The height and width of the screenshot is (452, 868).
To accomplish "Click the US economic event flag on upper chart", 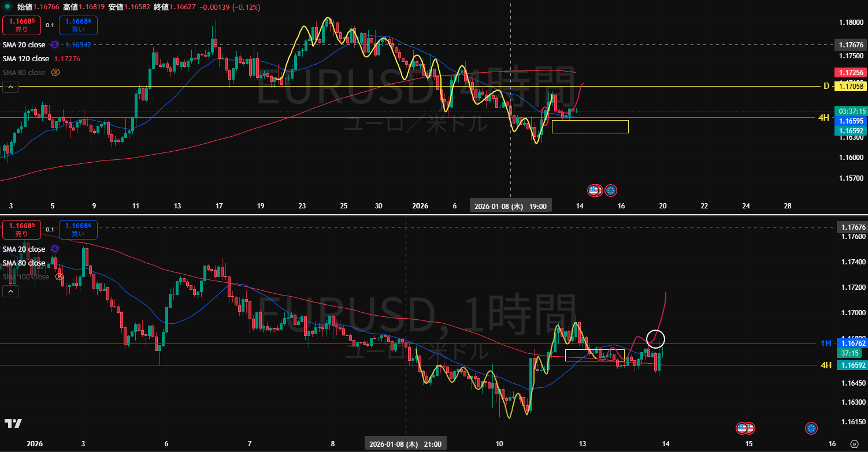I will (x=594, y=189).
